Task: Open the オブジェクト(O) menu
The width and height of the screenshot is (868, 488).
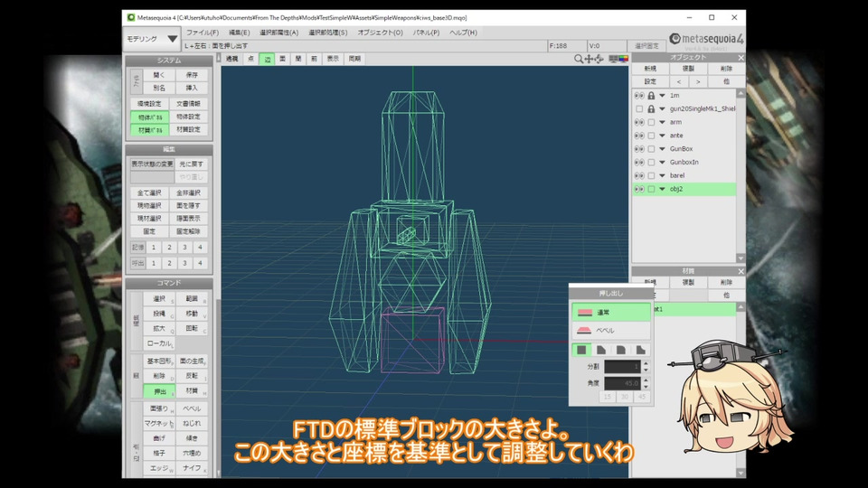Action: [x=380, y=33]
